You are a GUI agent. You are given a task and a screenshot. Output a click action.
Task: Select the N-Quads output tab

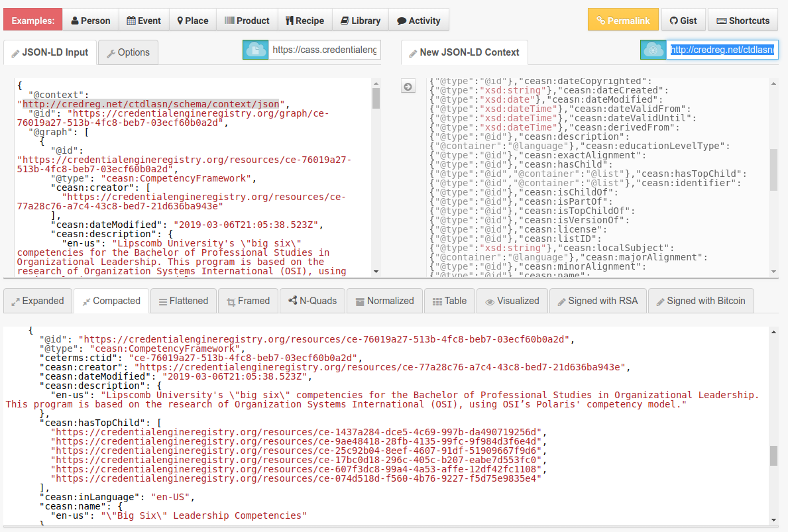(x=312, y=300)
